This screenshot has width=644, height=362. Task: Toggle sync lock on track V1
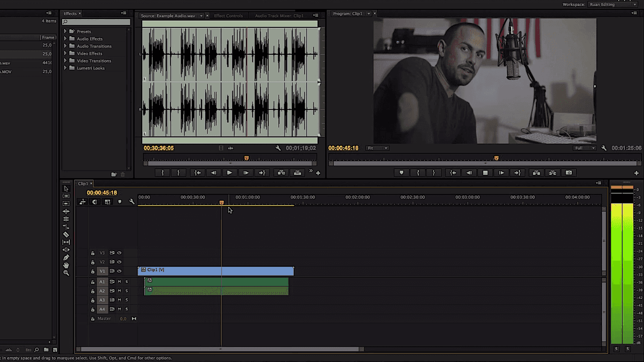(112, 271)
